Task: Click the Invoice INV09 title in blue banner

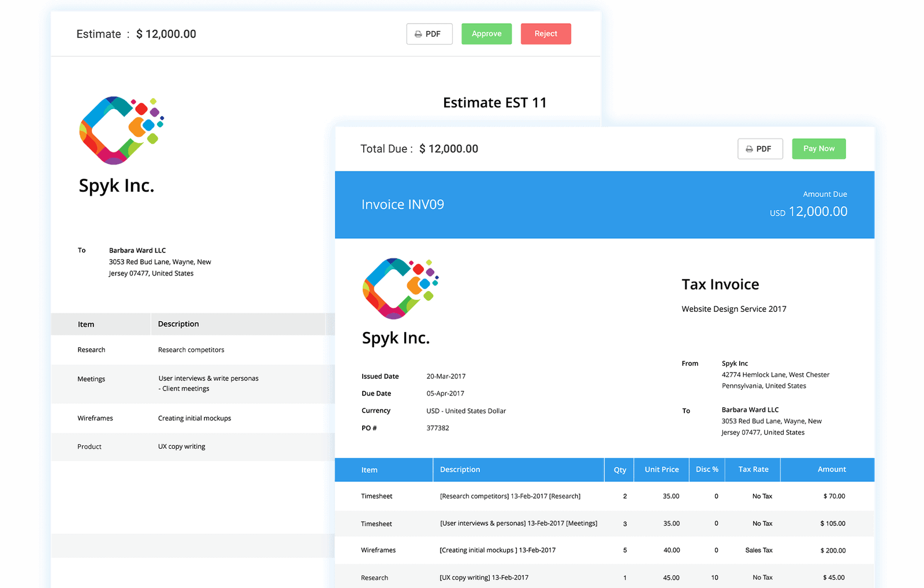Action: tap(403, 204)
